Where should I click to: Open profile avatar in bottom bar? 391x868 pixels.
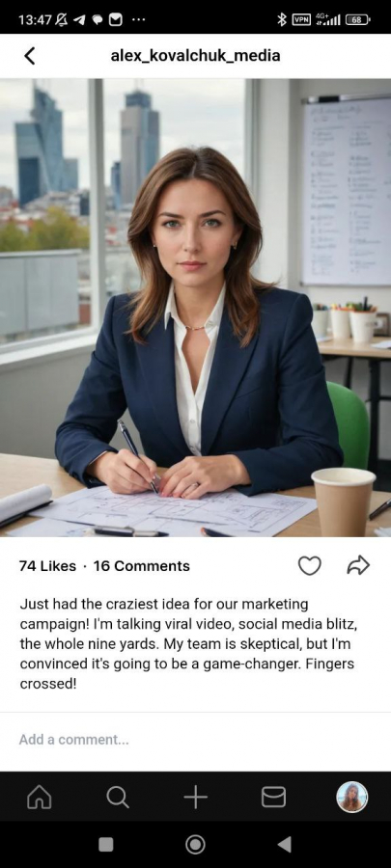352,798
